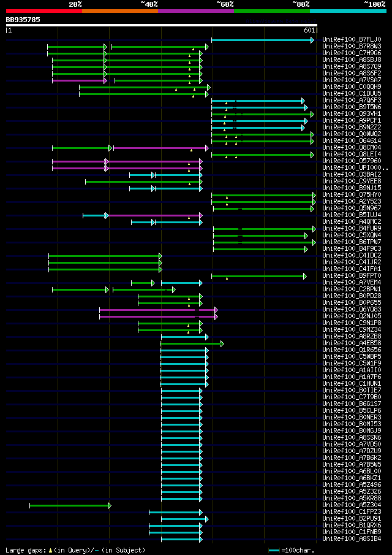Click the green alignment bar for C1DUU5
Screen dimensions: 392x555
143,94
